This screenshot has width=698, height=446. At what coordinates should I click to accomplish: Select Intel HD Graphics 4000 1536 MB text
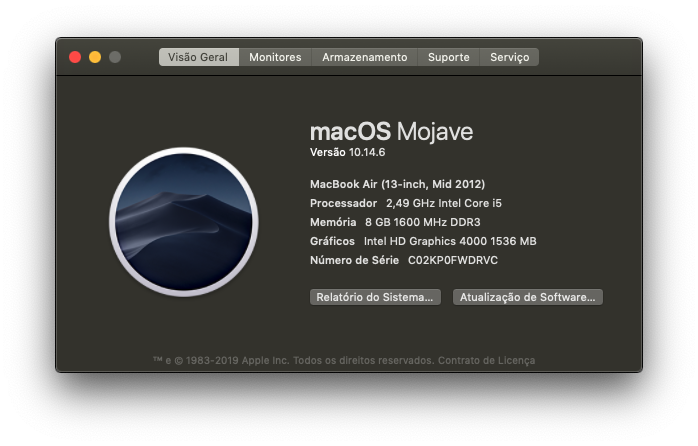(450, 241)
